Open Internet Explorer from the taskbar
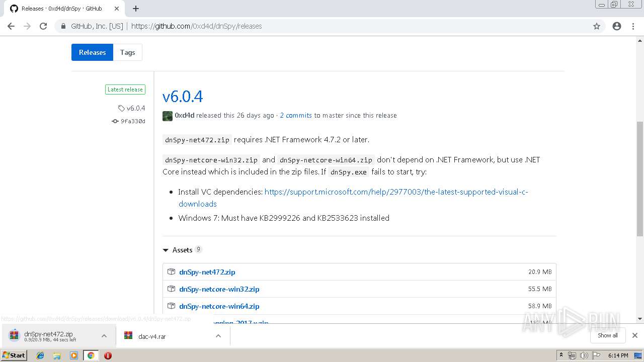Image resolution: width=644 pixels, height=362 pixels. point(40,355)
